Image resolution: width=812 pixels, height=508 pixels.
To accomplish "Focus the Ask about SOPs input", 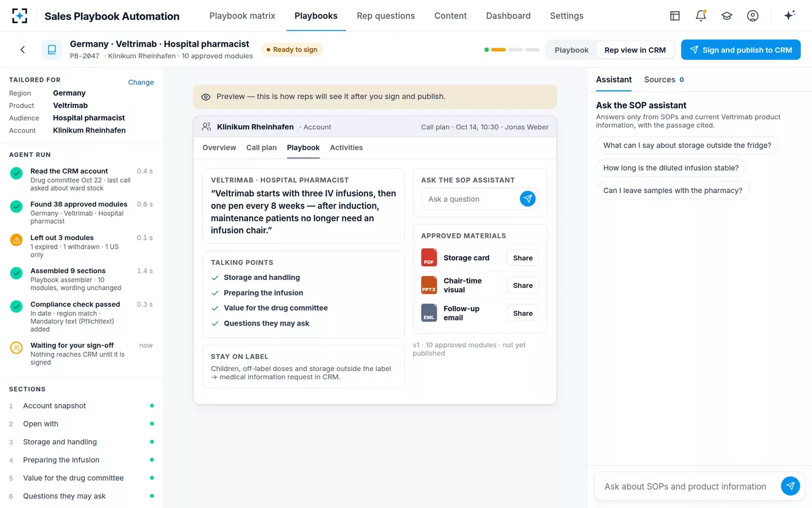I will pyautogui.click(x=686, y=486).
